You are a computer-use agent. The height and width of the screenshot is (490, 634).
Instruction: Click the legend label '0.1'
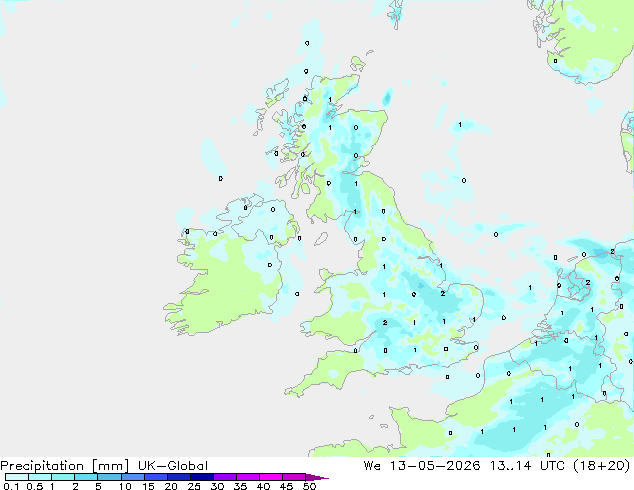click(x=11, y=486)
